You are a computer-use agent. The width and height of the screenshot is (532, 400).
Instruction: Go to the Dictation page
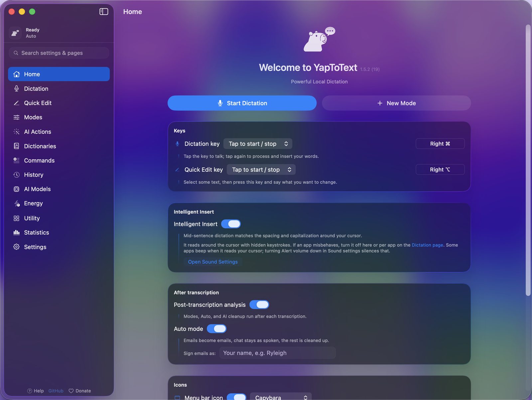click(x=59, y=89)
